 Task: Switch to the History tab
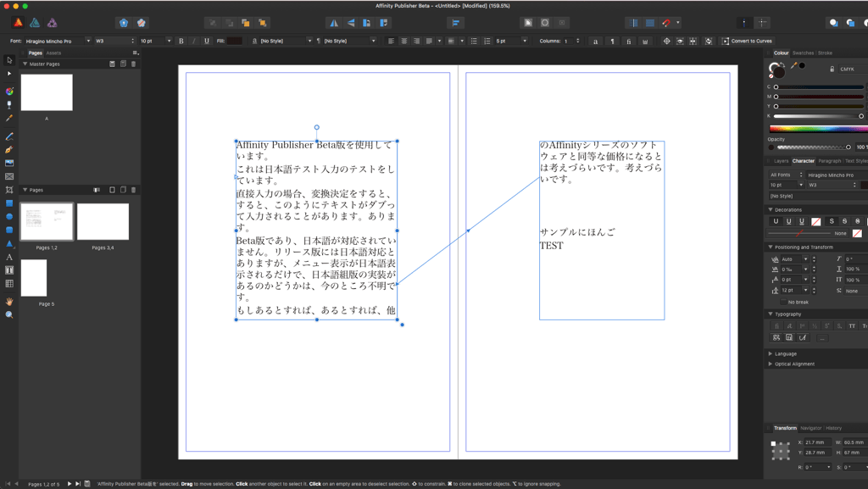coord(834,428)
